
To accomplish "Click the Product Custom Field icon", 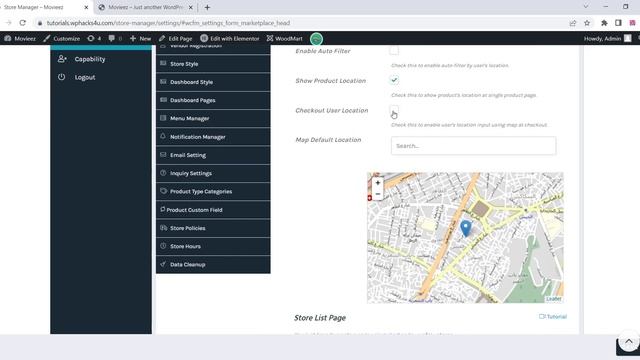I will click(162, 209).
